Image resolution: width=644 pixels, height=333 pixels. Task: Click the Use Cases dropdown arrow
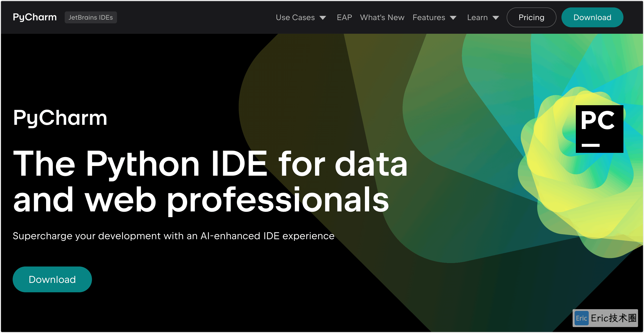click(x=323, y=18)
